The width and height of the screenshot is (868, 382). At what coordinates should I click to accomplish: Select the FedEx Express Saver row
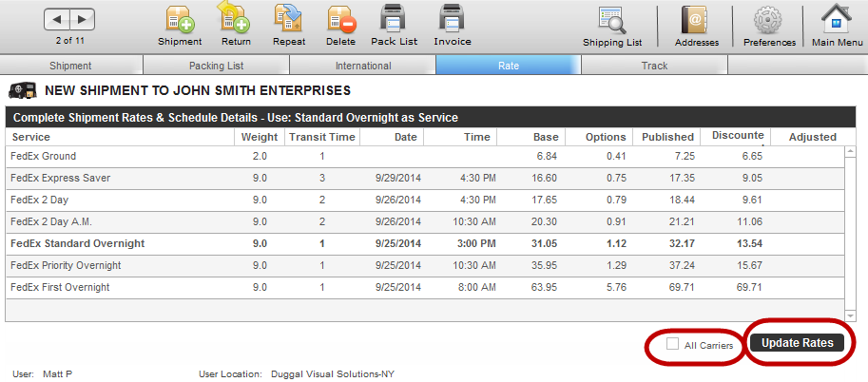point(425,179)
